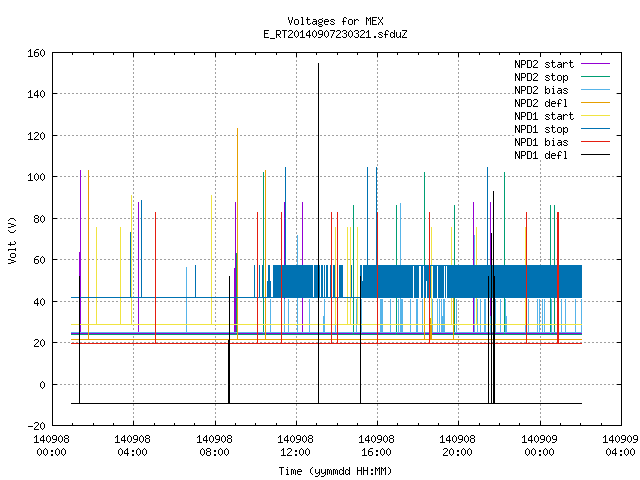Click the green NPD2 stop legend line sample
The width and height of the screenshot is (640, 480).
596,77
